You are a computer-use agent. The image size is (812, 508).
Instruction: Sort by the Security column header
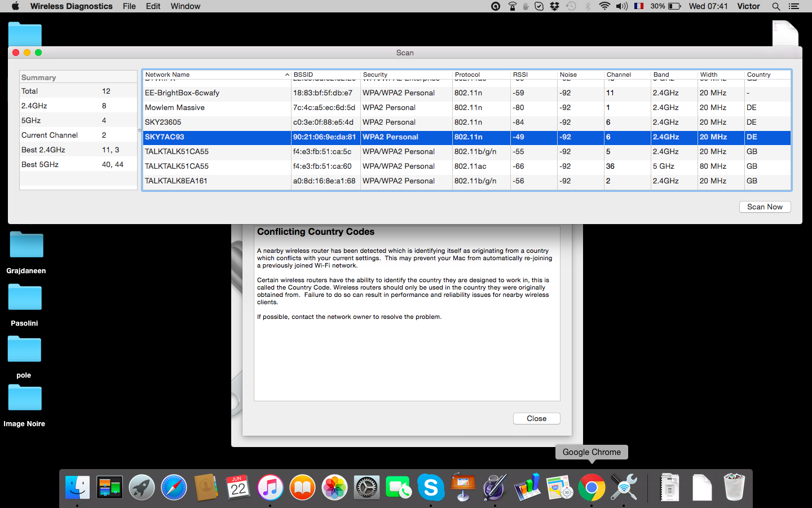407,75
